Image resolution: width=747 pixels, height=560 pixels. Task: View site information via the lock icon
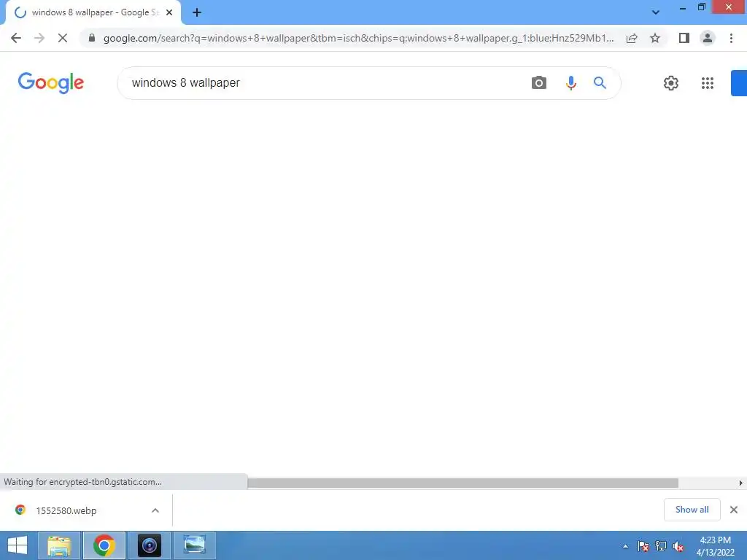coord(92,38)
